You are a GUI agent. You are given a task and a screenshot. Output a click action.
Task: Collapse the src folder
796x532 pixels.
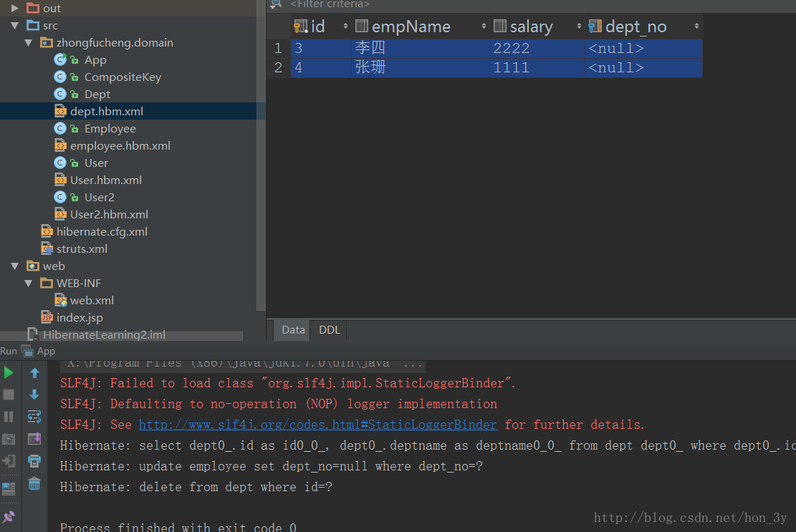[15, 25]
